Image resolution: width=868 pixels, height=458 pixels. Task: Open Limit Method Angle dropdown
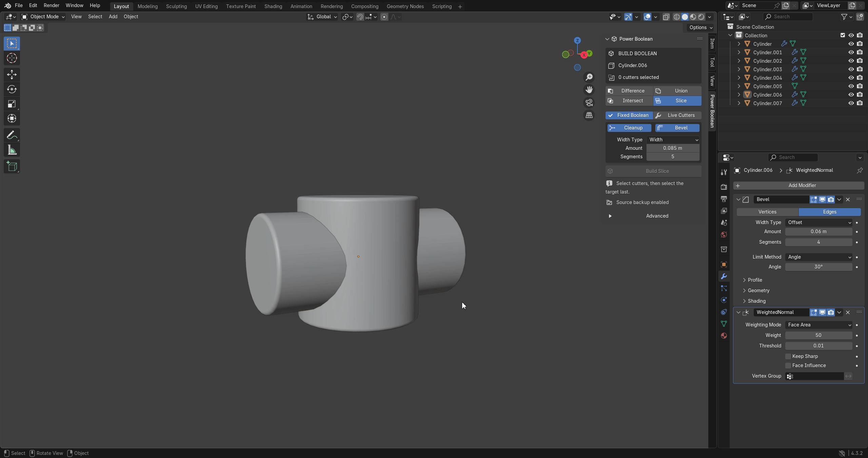coord(818,257)
